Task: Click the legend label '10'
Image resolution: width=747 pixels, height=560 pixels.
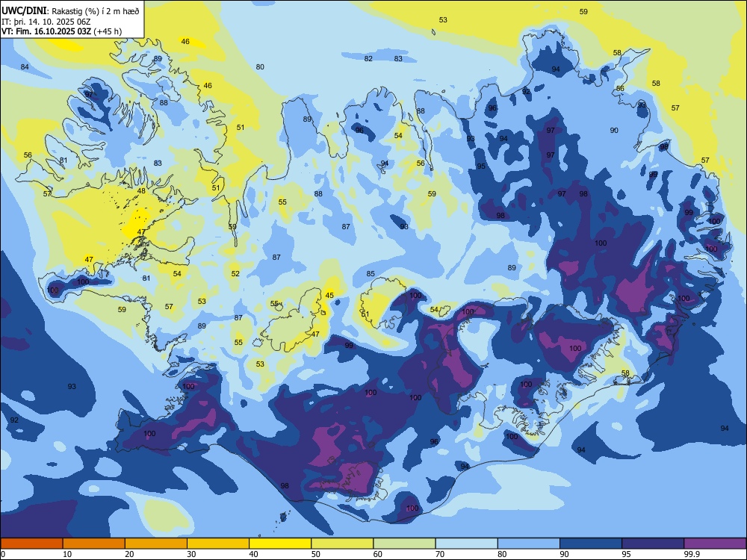Action: point(67,554)
